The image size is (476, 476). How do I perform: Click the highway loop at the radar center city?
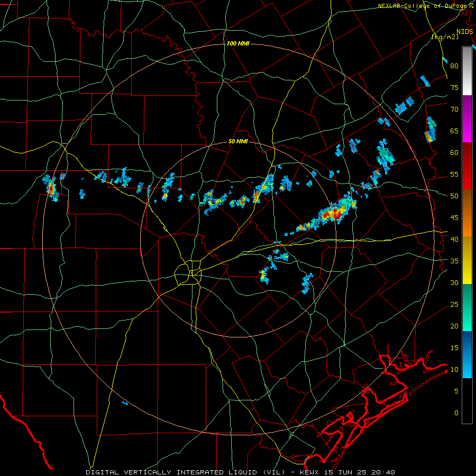coord(188,272)
